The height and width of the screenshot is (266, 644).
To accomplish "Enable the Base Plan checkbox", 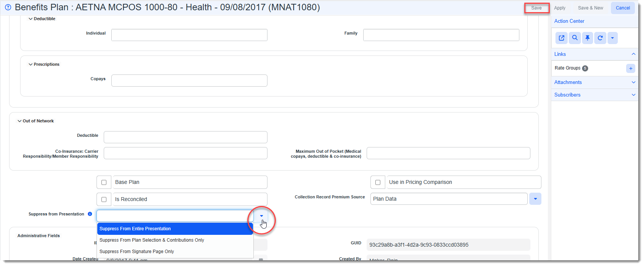I will point(104,182).
